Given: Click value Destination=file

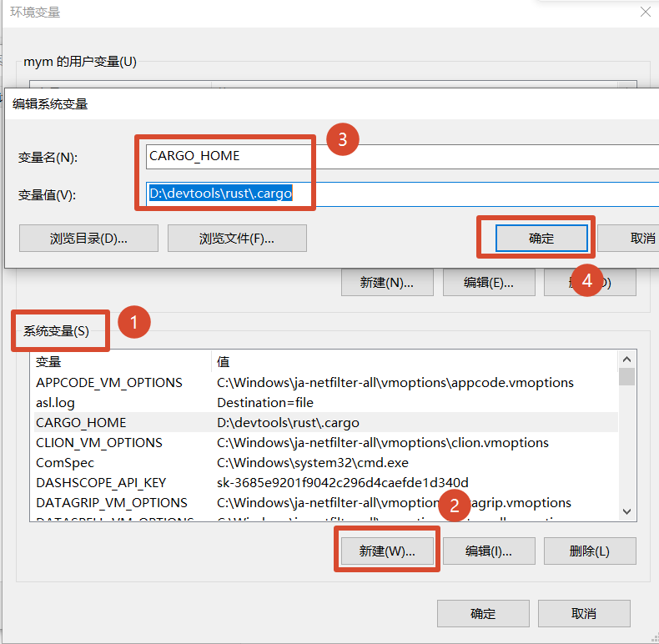Looking at the screenshot, I should pos(265,402).
